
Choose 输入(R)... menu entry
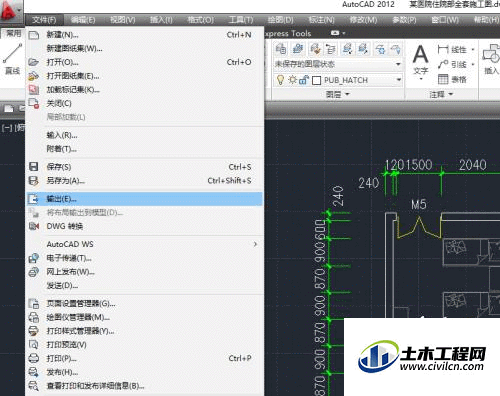pyautogui.click(x=144, y=135)
